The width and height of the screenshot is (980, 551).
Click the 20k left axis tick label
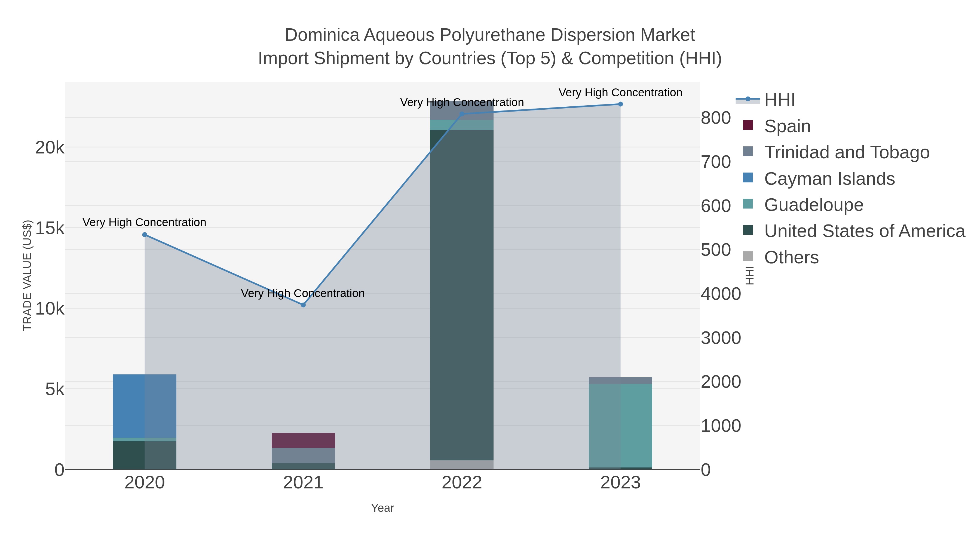click(x=50, y=147)
